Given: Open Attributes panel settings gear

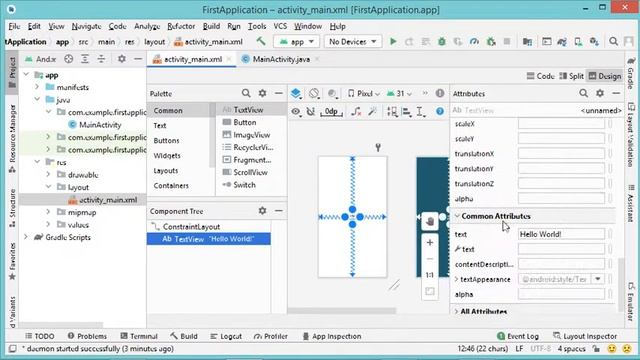Looking at the screenshot, I should pos(600,93).
